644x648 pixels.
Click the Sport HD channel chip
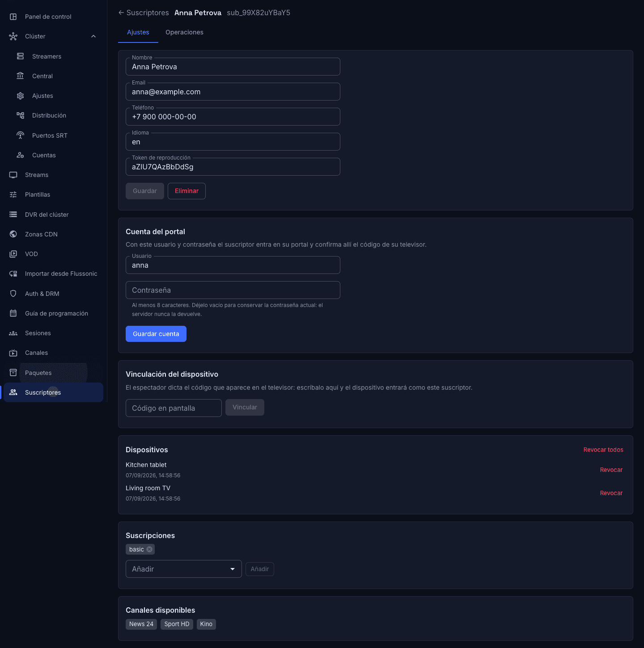click(177, 624)
